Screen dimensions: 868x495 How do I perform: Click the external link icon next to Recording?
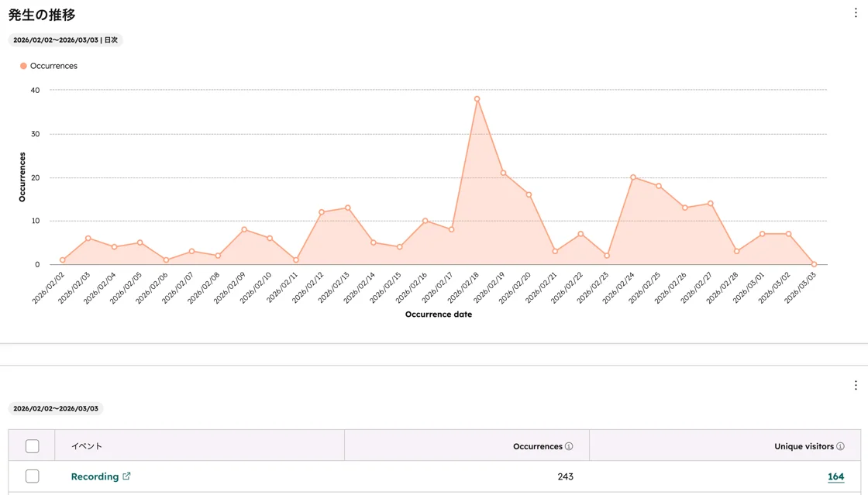tap(126, 476)
